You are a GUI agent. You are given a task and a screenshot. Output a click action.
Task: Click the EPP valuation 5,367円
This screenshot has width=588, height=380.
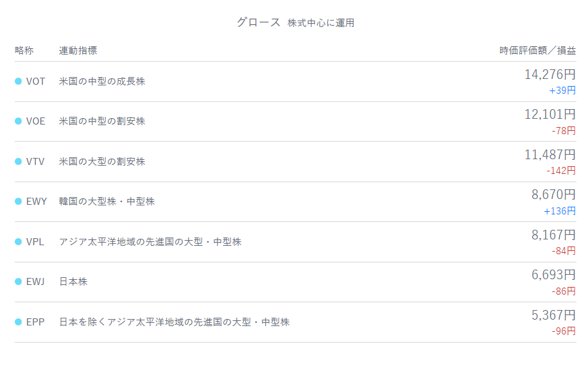pyautogui.click(x=553, y=315)
